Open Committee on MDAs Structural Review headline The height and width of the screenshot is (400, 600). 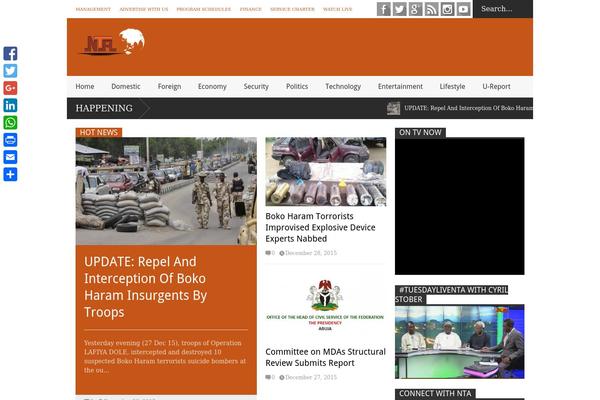[x=325, y=357]
